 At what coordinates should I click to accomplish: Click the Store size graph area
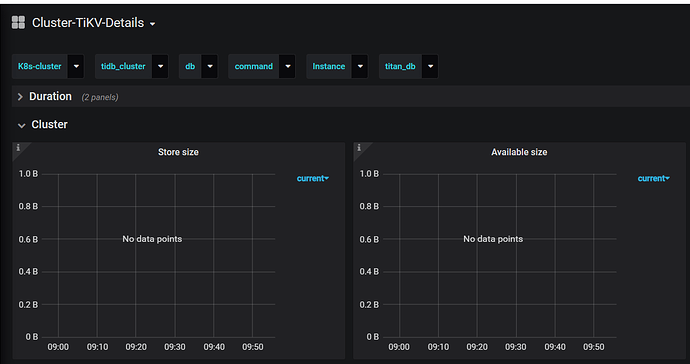point(166,255)
